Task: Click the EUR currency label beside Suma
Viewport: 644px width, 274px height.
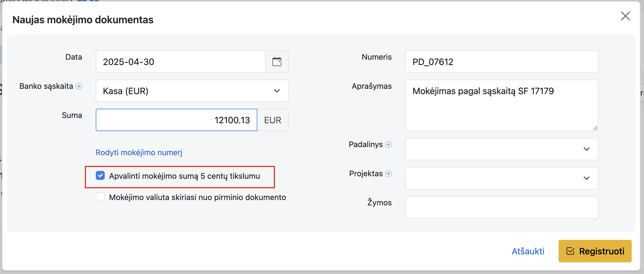Action: (272, 120)
